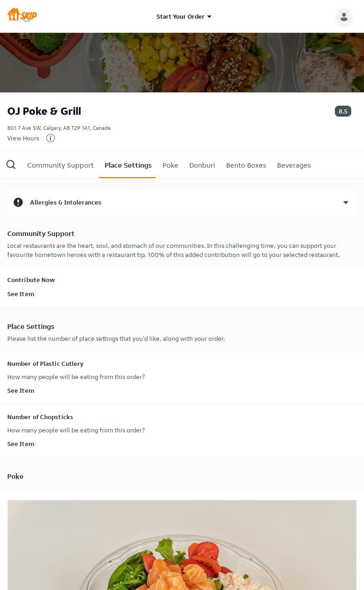364x590 pixels.
Task: Jump to the Bento Boxes tab
Action: (246, 165)
